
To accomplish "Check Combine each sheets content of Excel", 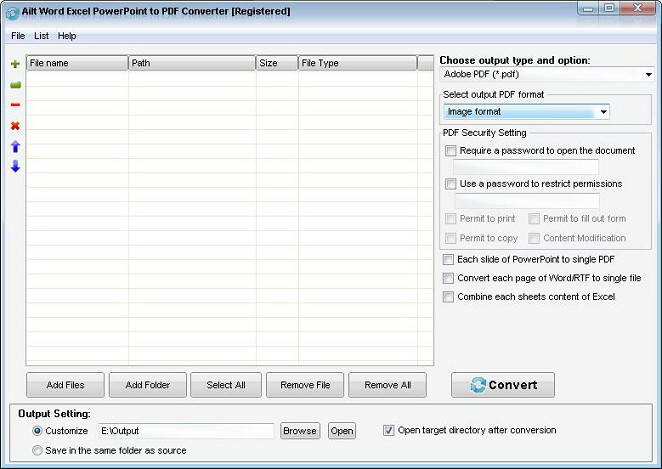I will click(448, 297).
